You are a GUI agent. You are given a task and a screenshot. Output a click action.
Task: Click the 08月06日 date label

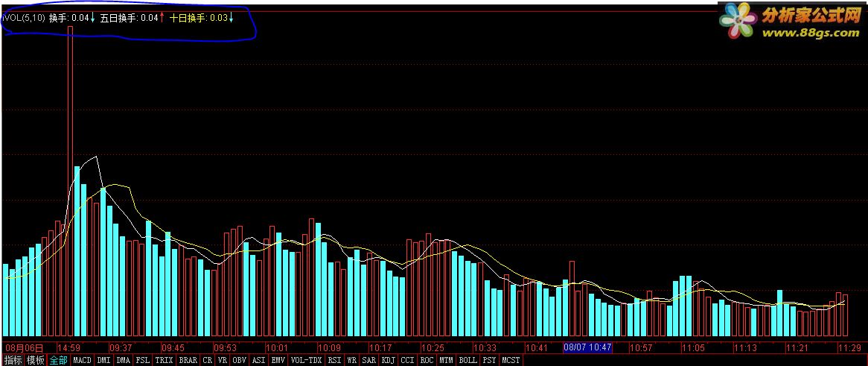[x=25, y=347]
